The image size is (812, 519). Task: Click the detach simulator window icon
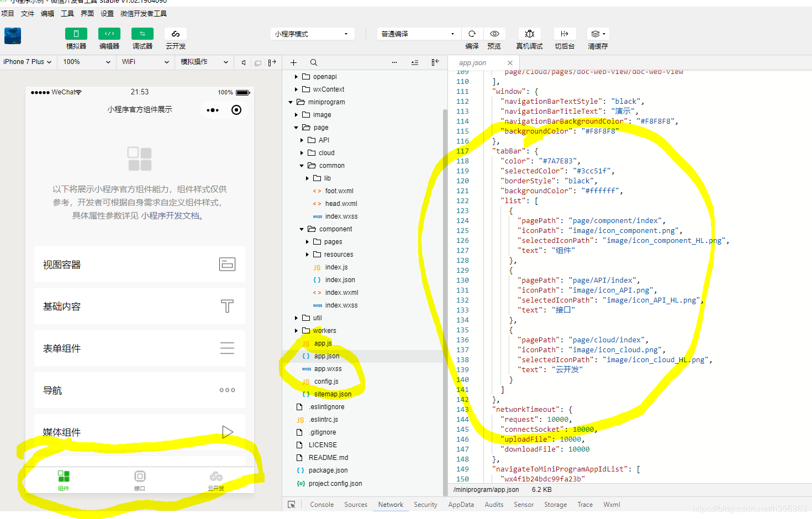point(258,63)
